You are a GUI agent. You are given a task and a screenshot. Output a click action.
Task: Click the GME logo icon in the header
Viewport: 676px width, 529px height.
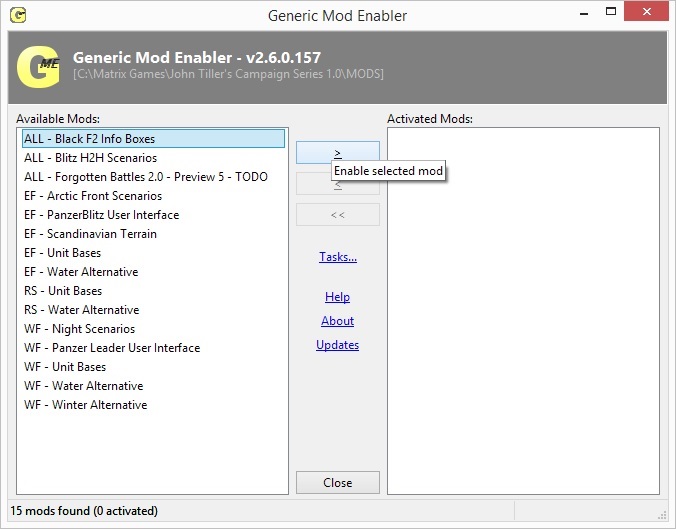[38, 67]
